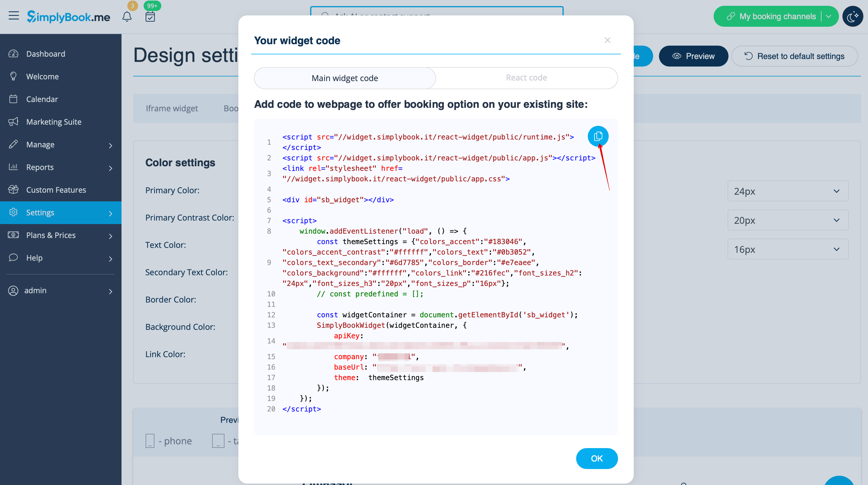Open the notifications bell
The width and height of the screenshot is (868, 485).
(x=127, y=17)
